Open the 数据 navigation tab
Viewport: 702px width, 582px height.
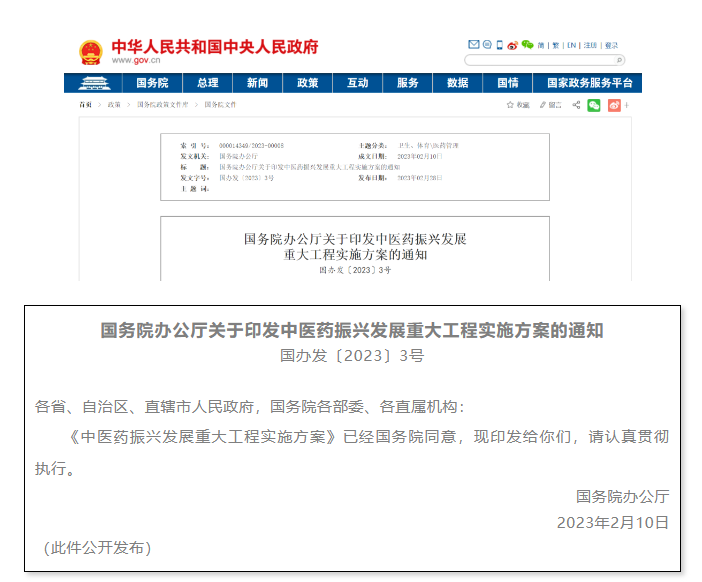pos(458,83)
